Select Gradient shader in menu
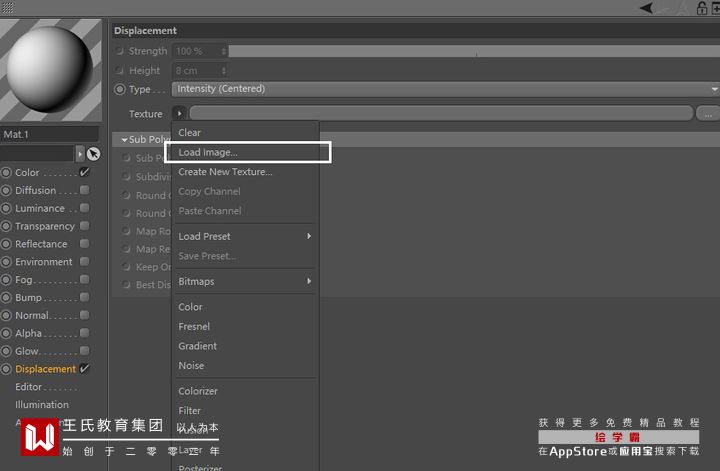Image resolution: width=720 pixels, height=471 pixels. pos(197,346)
